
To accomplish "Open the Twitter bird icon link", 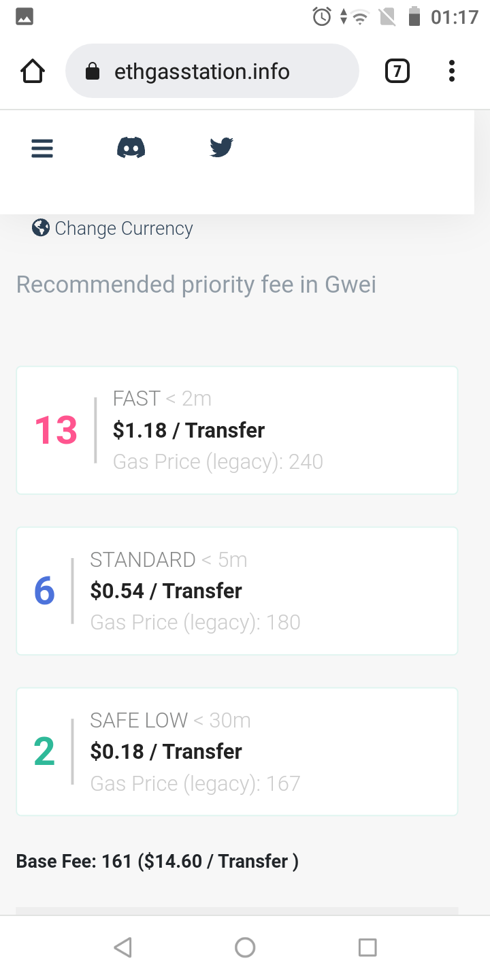I will click(221, 147).
